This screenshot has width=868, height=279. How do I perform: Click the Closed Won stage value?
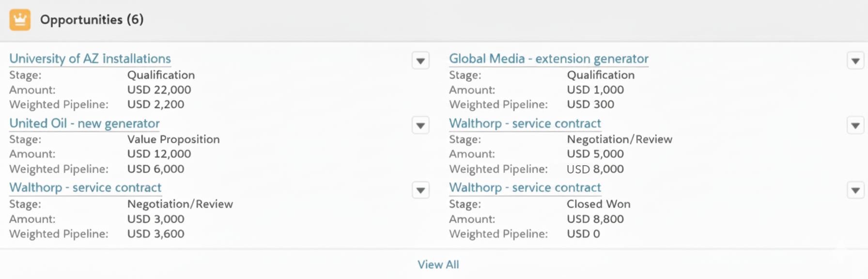tap(598, 204)
